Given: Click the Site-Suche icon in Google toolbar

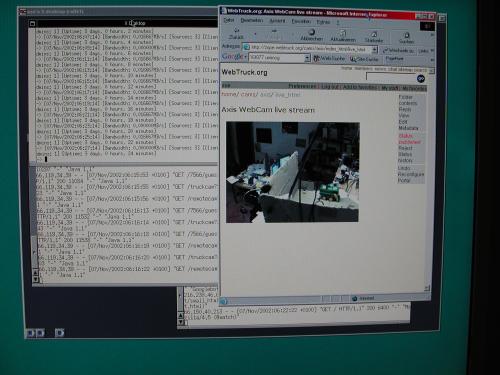Looking at the screenshot, I should [x=353, y=59].
